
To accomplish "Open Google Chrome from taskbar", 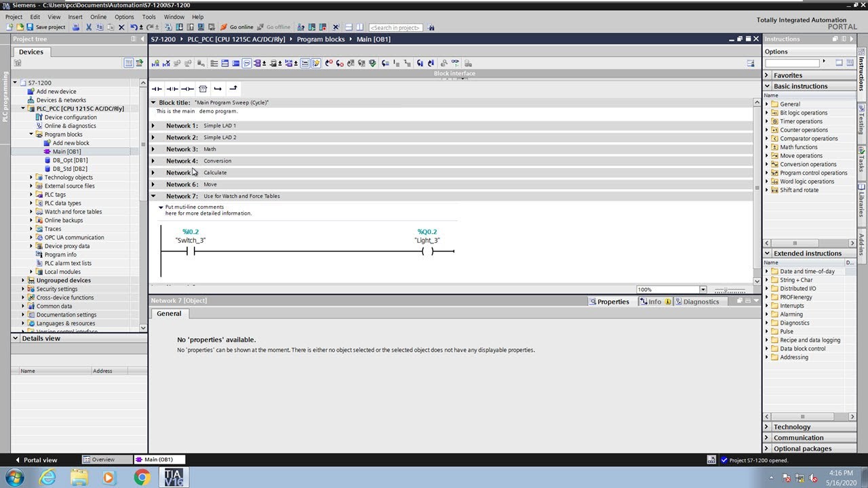I will [142, 477].
